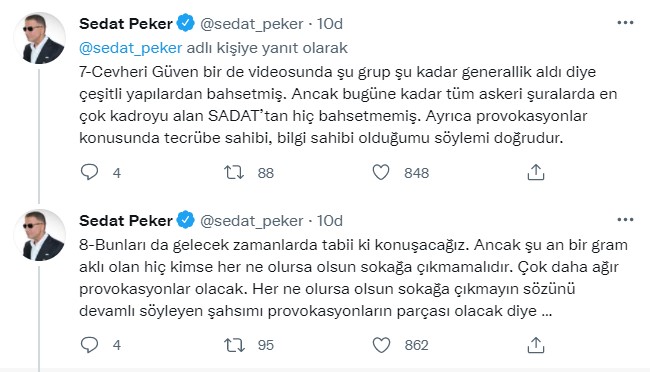Click the verified badge on the first tweet

tap(186, 23)
